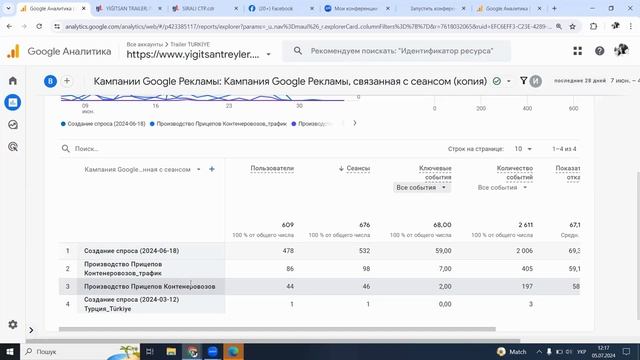Sort by Пользователи column
Image resolution: width=640 pixels, height=360 pixels.
272,169
